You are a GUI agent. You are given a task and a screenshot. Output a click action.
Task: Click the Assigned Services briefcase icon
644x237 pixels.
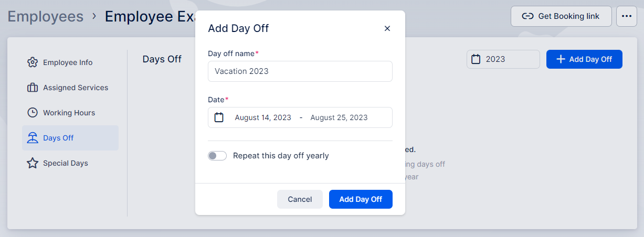(x=33, y=88)
